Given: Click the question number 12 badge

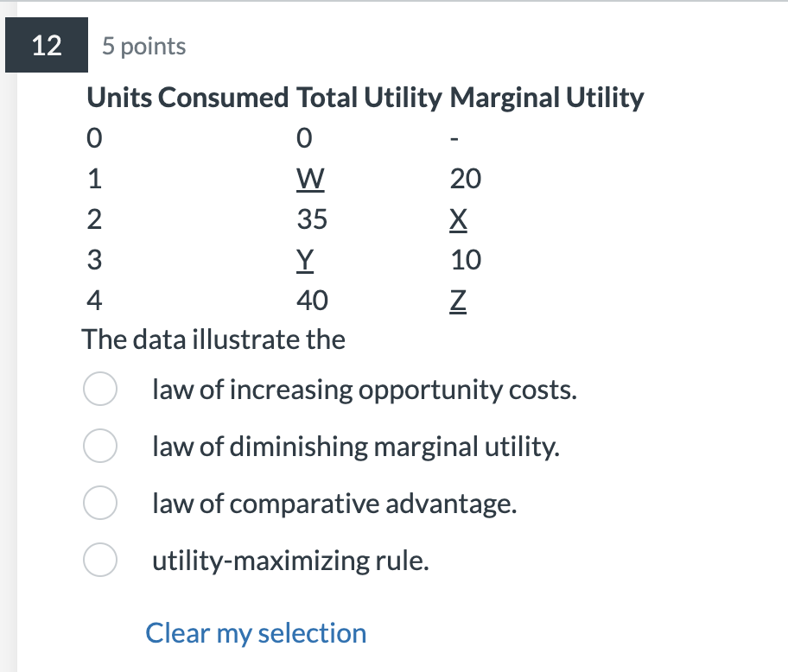Looking at the screenshot, I should (47, 46).
